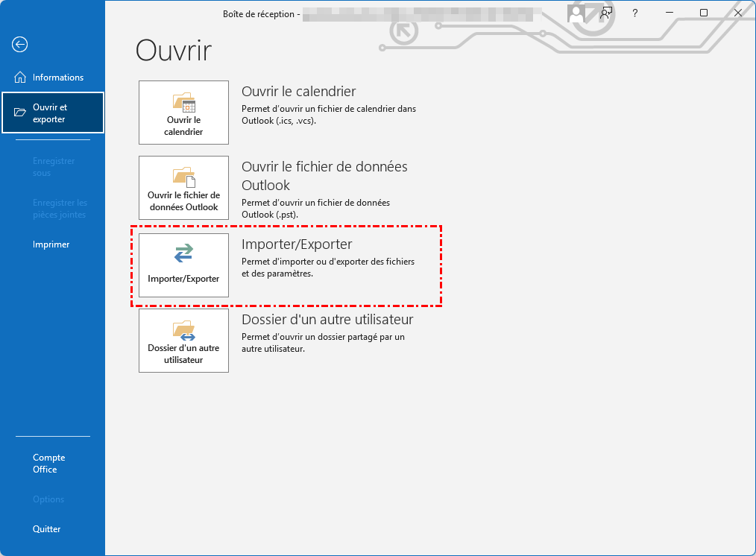The image size is (756, 556).
Task: Open the feedback icon in title bar
Action: click(606, 13)
